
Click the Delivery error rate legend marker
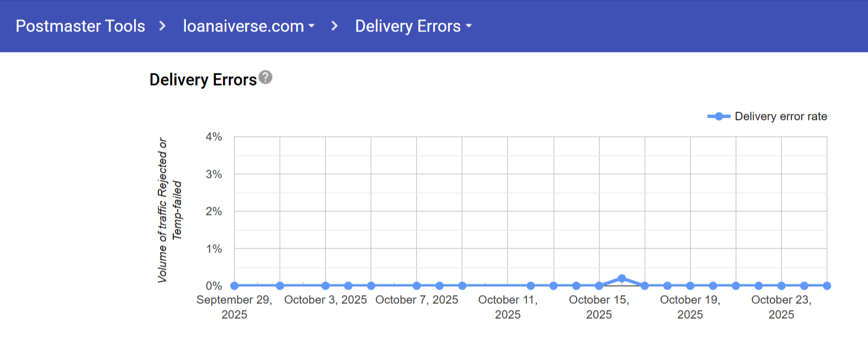[718, 117]
